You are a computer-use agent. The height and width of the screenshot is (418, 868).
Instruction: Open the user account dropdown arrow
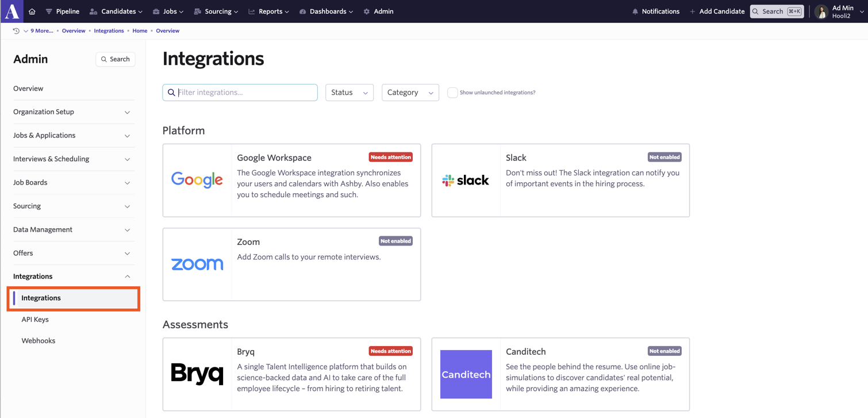(x=862, y=11)
